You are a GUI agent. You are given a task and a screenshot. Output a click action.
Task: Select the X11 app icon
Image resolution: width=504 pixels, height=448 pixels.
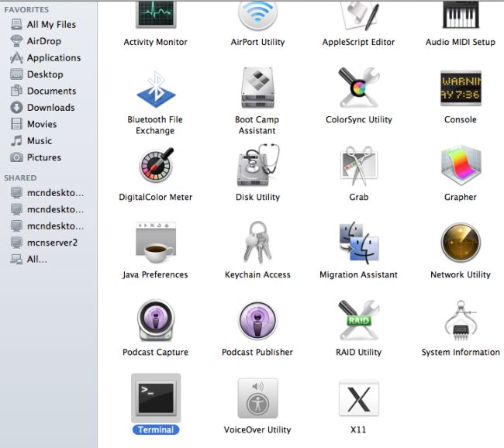(359, 398)
